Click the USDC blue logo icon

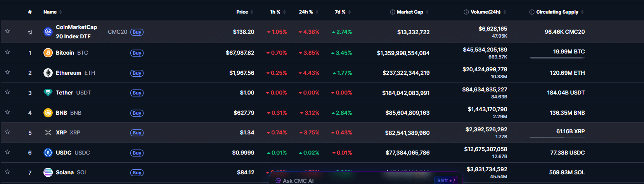[x=48, y=153]
